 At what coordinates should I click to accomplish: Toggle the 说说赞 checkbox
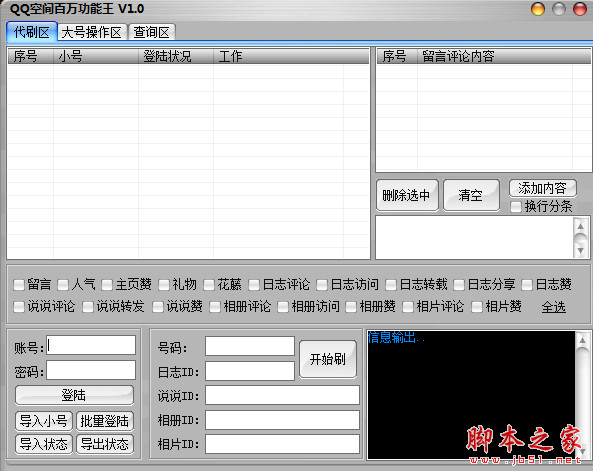pyautogui.click(x=158, y=307)
